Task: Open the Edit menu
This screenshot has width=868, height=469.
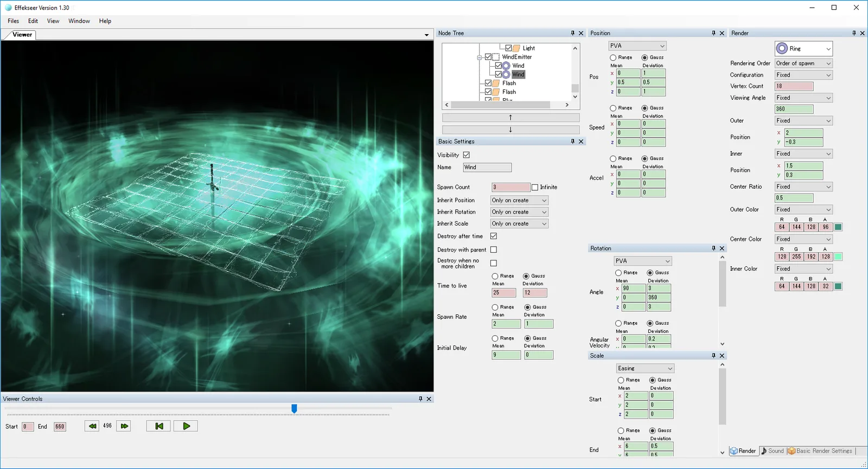Action: [33, 21]
